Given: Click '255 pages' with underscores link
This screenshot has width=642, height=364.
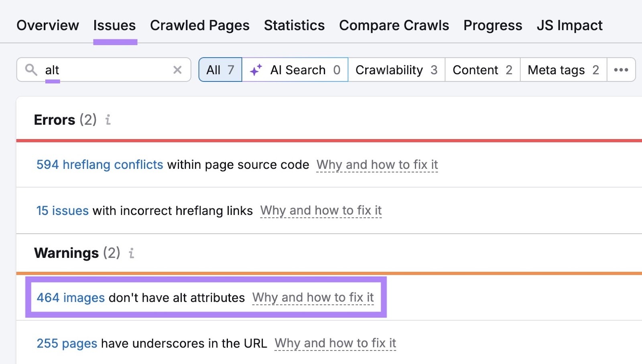Looking at the screenshot, I should pos(66,343).
